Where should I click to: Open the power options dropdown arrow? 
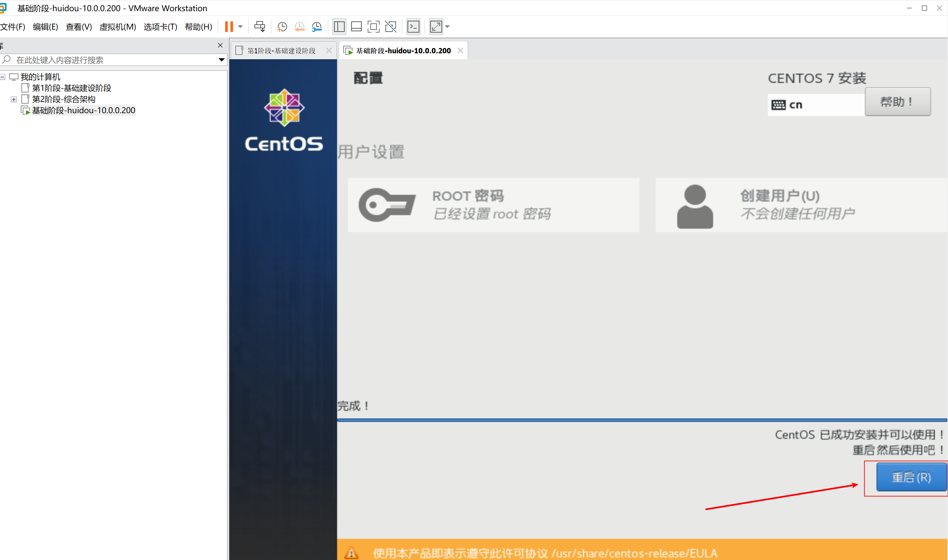240,26
